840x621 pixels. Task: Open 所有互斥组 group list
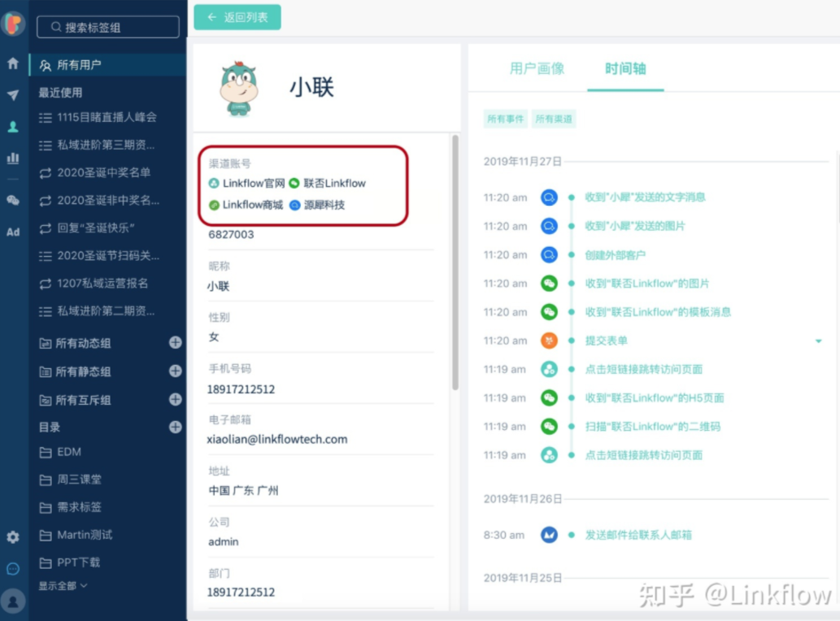[83, 400]
